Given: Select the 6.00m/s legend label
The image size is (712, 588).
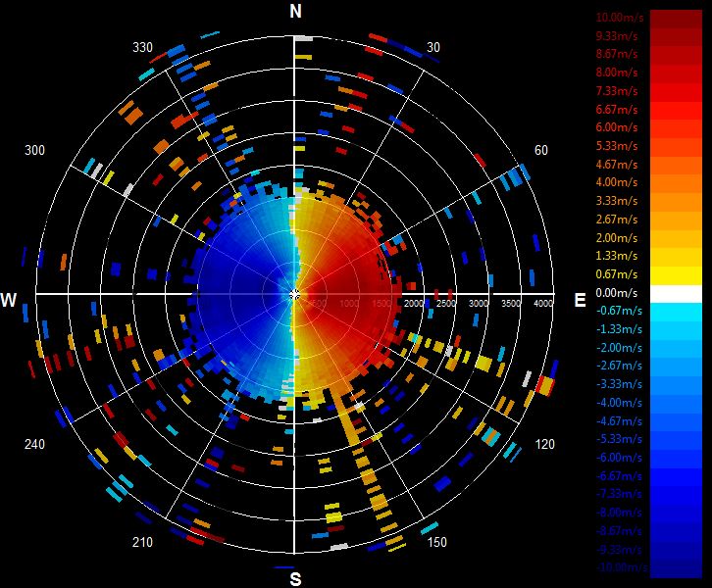Looking at the screenshot, I should tap(617, 127).
